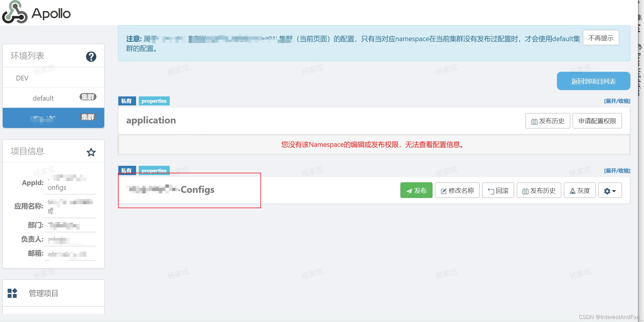Screen dimensions: 644x322
Task: Click the green 发布 publish button
Action: coord(416,190)
